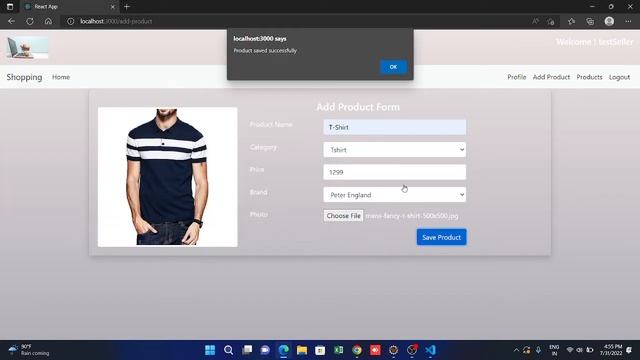Open Task View on taskbar
The image size is (640, 360).
[x=247, y=350]
